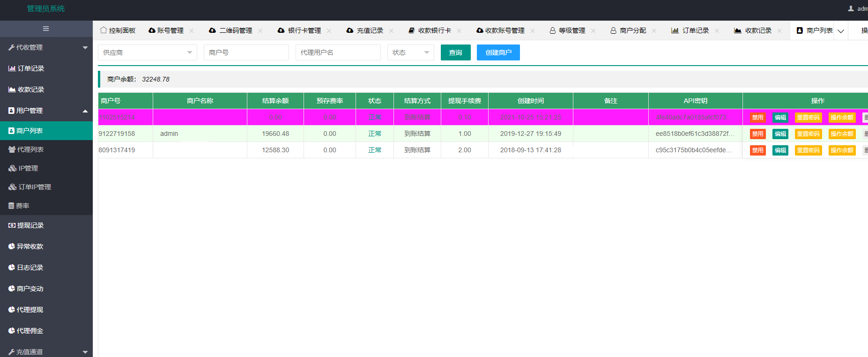Close the 二维码管理 tab
This screenshot has width=868, height=357.
(x=260, y=31)
